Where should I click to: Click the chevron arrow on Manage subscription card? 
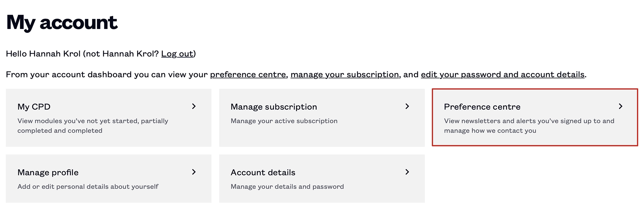(x=408, y=106)
